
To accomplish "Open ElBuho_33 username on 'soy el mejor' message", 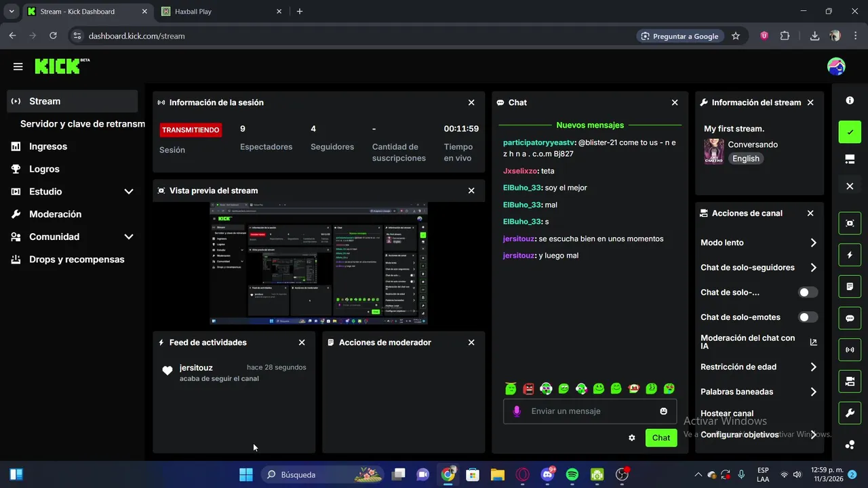I will [x=522, y=188].
